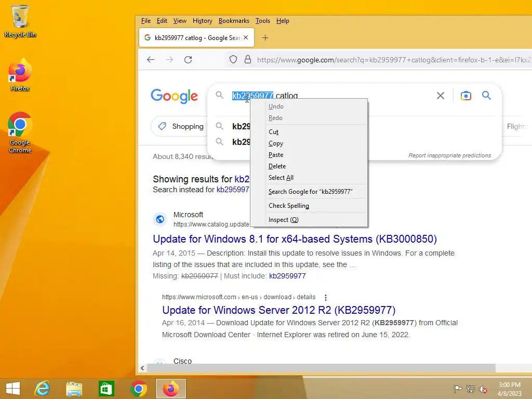Click the Firefox forward arrow button

click(169, 60)
